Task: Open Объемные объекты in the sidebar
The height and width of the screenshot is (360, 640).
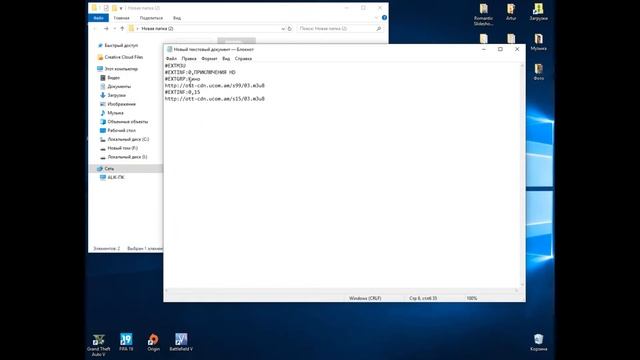Action: pos(127,122)
